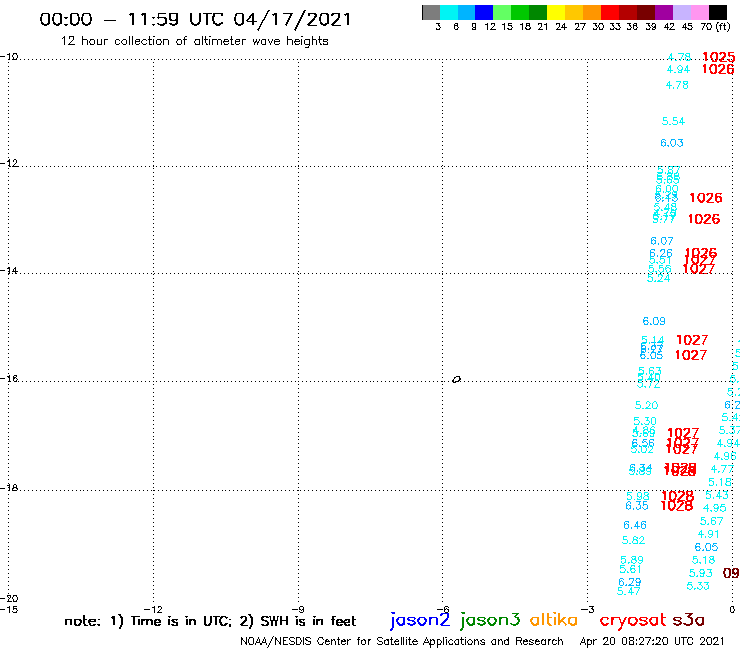Viewport: 740px width, 650px height.
Task: Click the cyan swatch in the wave-height scale
Action: tap(449, 12)
